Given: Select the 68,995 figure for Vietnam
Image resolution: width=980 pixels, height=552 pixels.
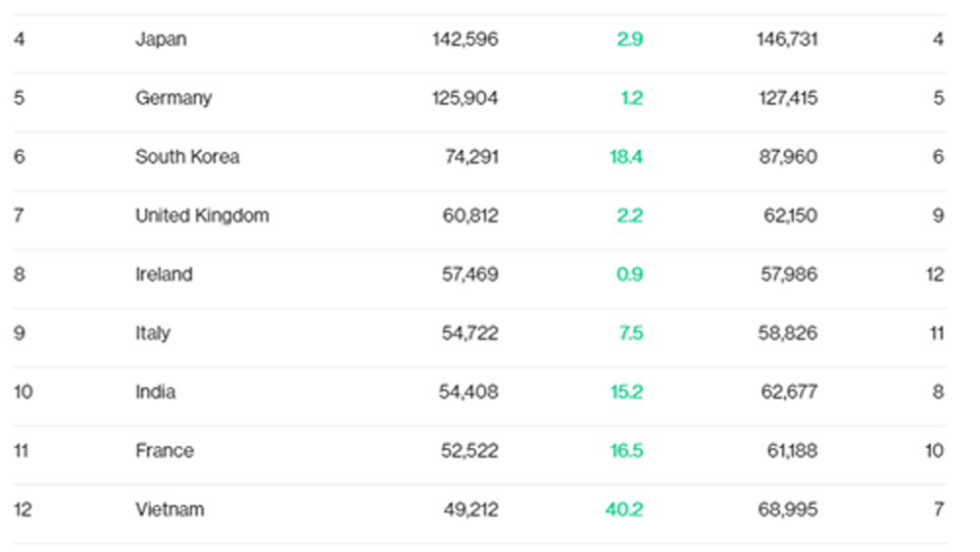Looking at the screenshot, I should click(790, 510).
